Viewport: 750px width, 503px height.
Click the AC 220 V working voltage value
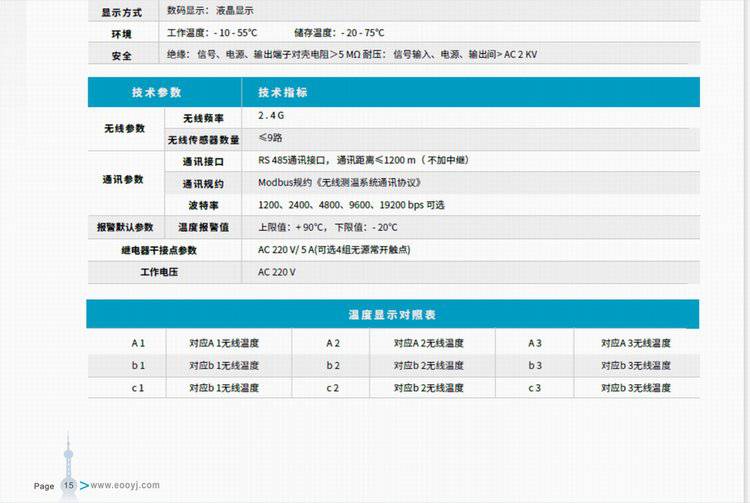pos(276,272)
